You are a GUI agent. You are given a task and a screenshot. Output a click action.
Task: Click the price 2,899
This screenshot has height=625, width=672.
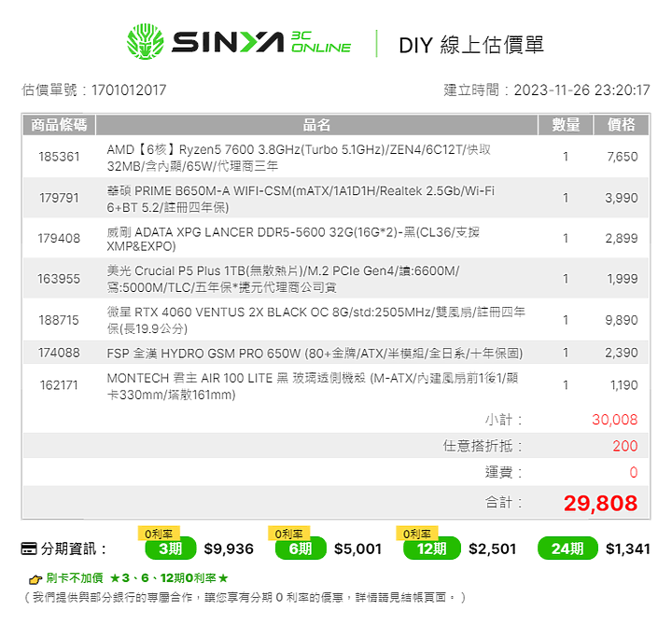click(622, 238)
